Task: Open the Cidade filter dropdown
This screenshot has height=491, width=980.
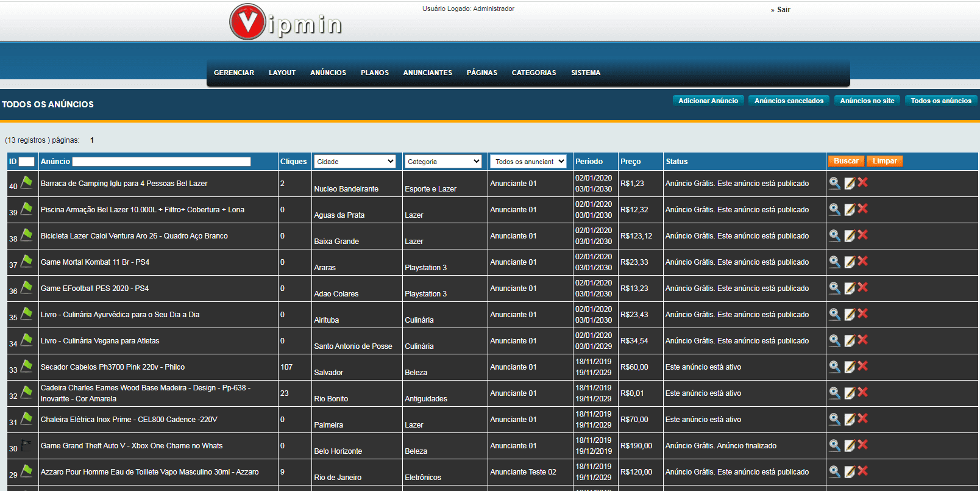Action: point(355,162)
